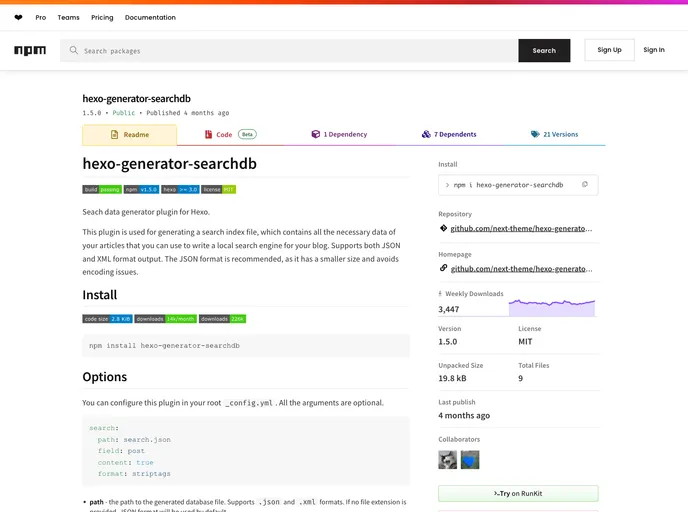
Task: Click the black Search button
Action: click(x=544, y=50)
